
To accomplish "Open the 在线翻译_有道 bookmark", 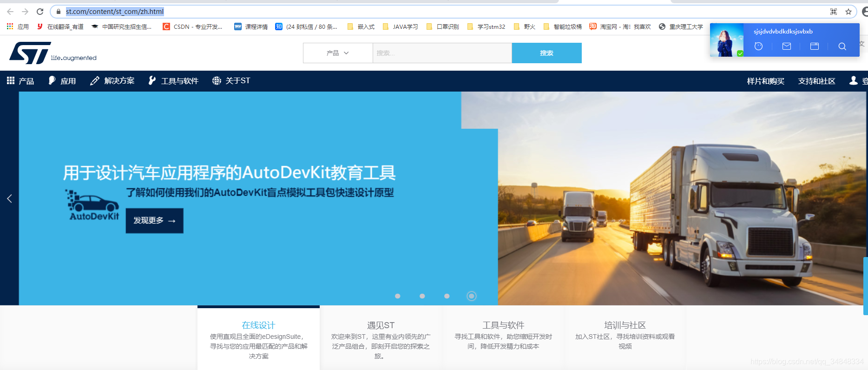I will [60, 26].
